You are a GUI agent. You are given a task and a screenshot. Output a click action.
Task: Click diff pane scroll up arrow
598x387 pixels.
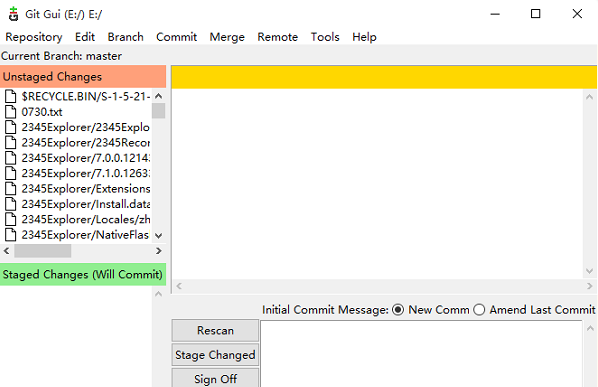tap(589, 97)
